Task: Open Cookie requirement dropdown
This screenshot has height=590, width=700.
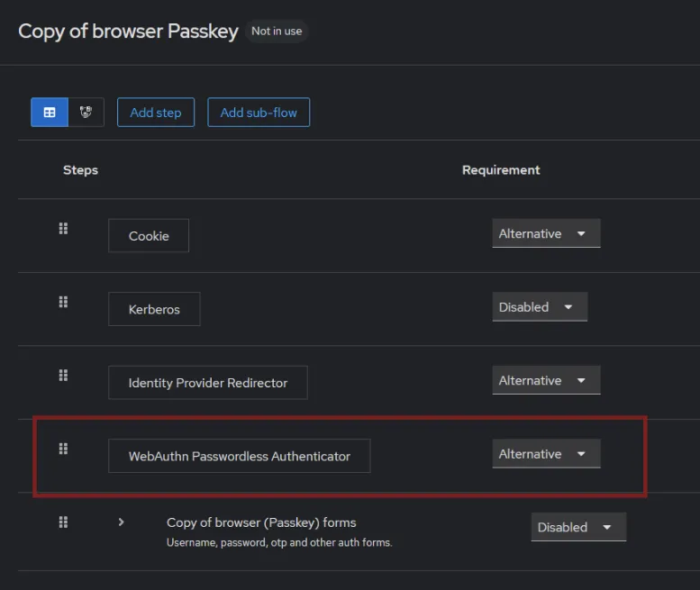Action: coord(546,233)
